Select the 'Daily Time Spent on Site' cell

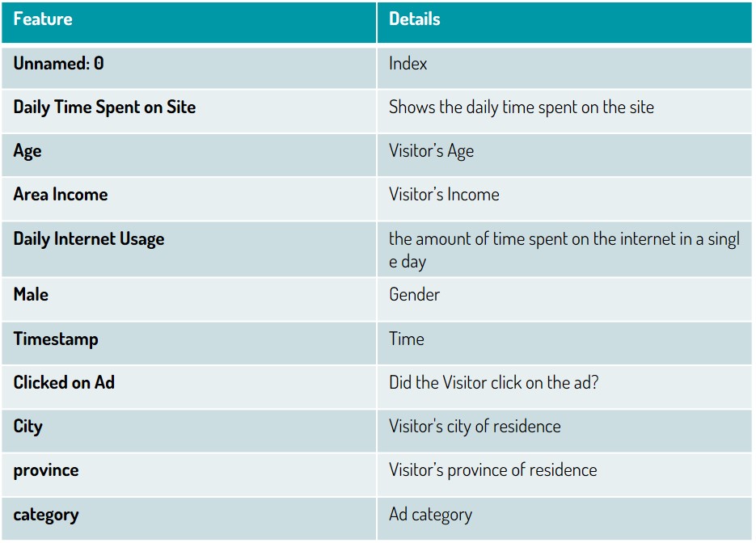tap(188, 112)
